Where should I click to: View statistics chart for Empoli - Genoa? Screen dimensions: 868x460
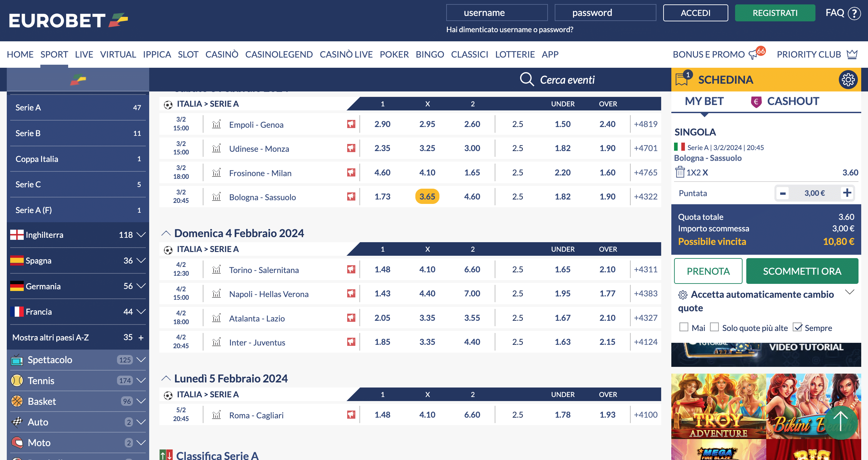click(x=216, y=124)
